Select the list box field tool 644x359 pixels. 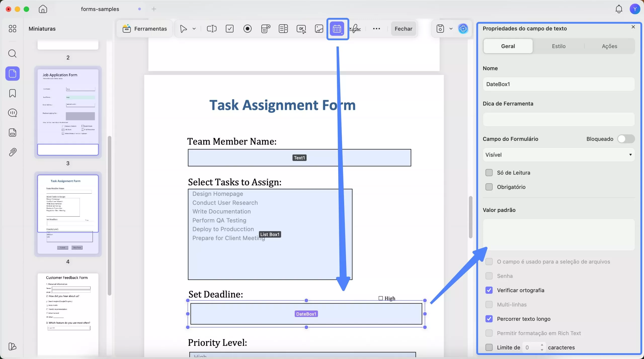coord(283,29)
